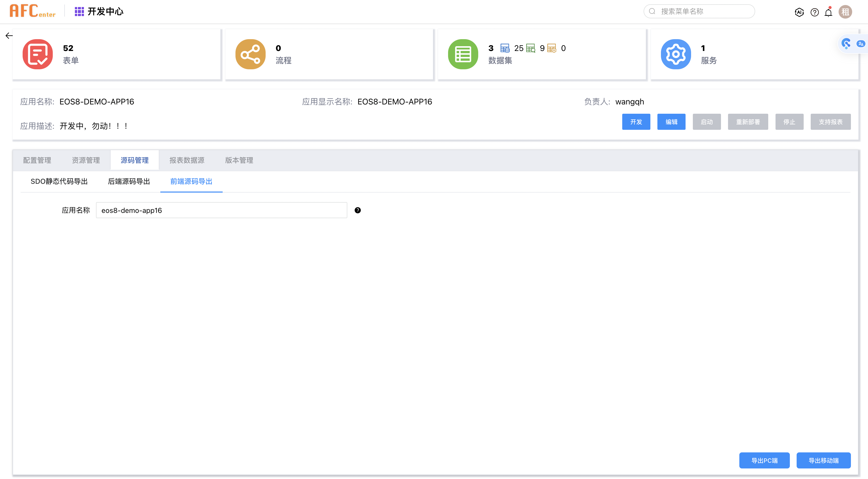
Task: Select the SDO静态代码导出 sub-tab
Action: point(59,182)
